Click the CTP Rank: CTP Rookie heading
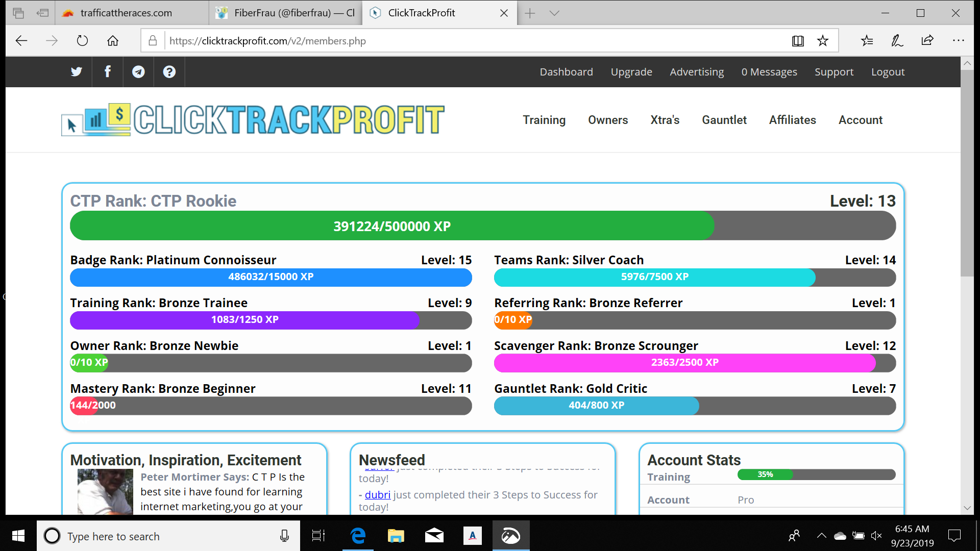 [x=153, y=201]
